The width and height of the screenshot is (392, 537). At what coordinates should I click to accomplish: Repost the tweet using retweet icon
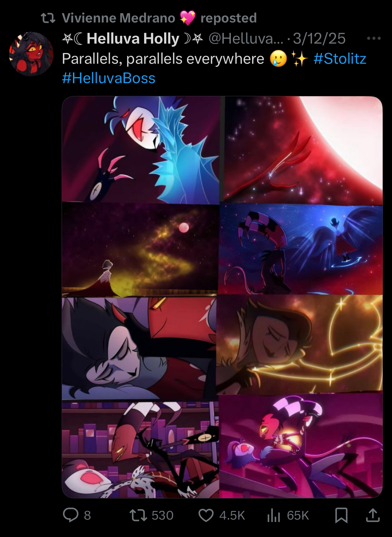click(138, 515)
